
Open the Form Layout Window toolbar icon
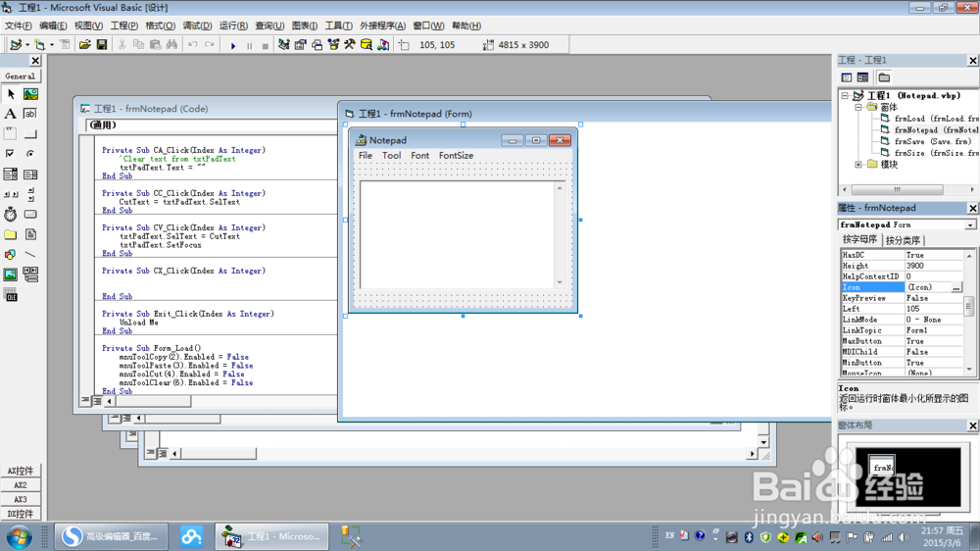tap(317, 45)
